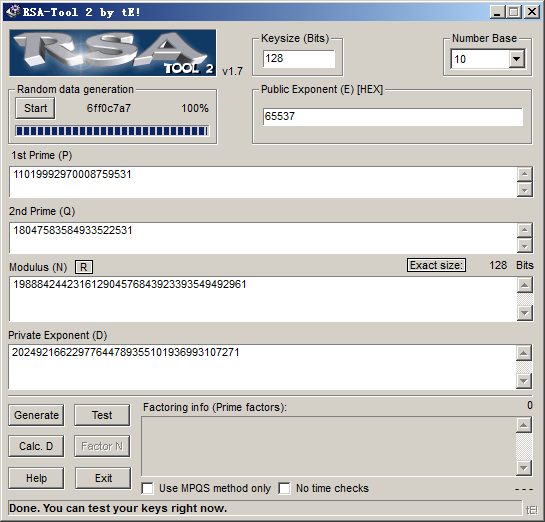Close the RSA-Tool window
The width and height of the screenshot is (545, 522).
pyautogui.click(x=532, y=12)
